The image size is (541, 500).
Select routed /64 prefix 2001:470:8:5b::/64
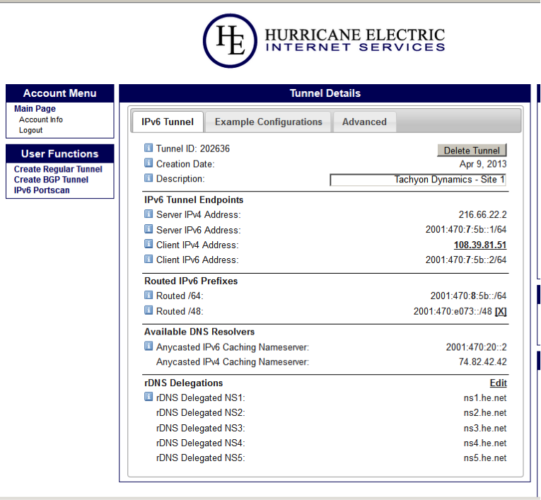click(468, 296)
